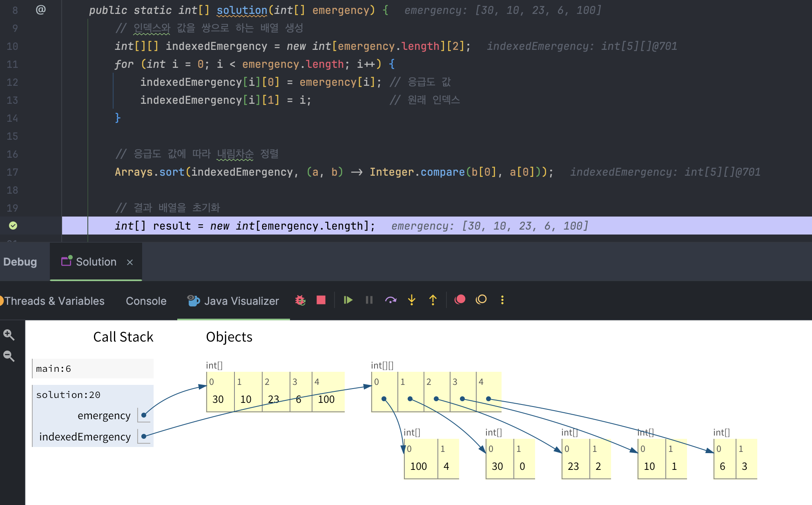The image size is (812, 505).
Task: Zoom in the Java Visualizer
Action: [x=9, y=335]
